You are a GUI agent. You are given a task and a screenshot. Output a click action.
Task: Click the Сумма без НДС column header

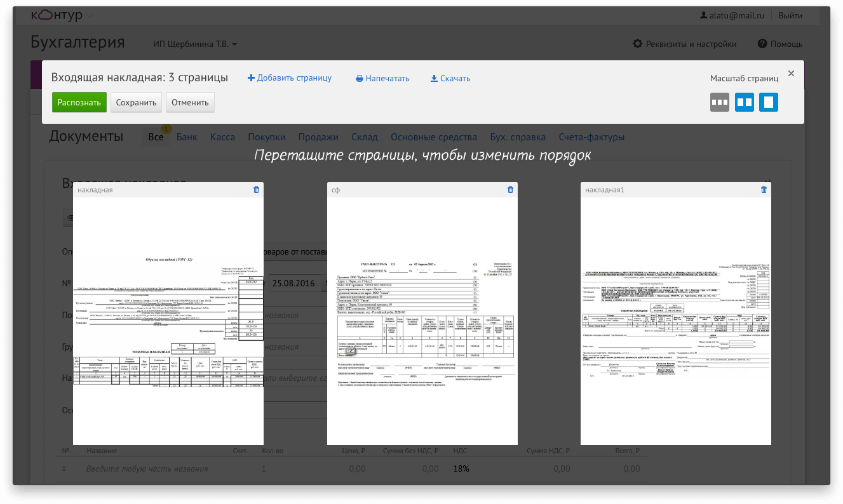410,451
